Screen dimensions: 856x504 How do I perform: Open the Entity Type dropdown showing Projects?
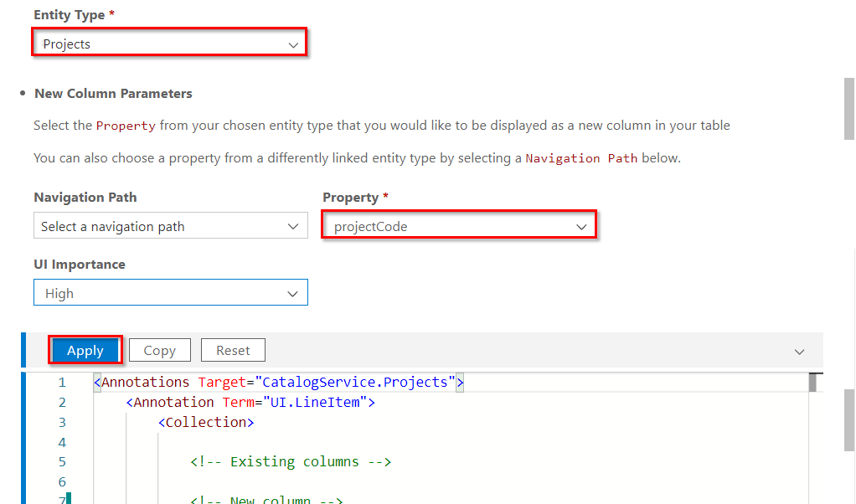(x=169, y=44)
